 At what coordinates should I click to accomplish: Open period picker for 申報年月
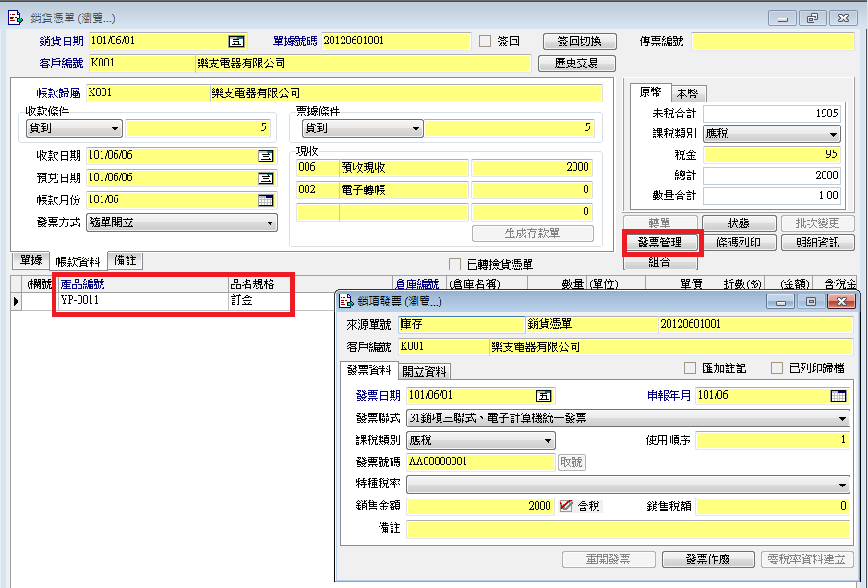pos(838,396)
